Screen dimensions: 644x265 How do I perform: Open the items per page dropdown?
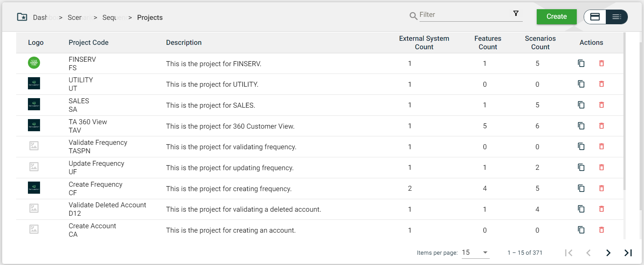(x=475, y=253)
